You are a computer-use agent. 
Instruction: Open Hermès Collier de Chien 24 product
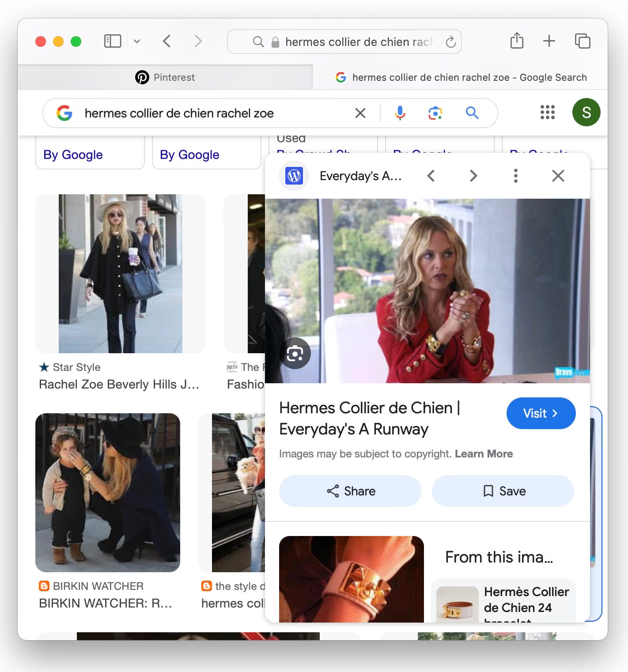(503, 602)
